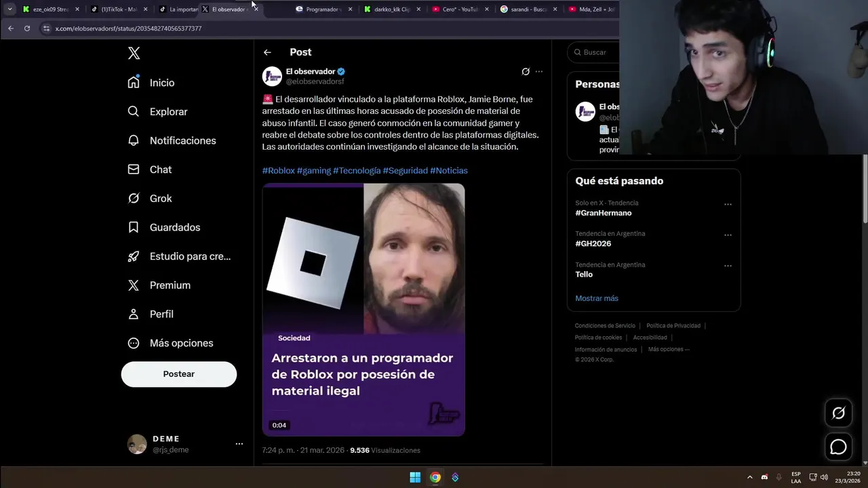Switch to the TikTok tab
This screenshot has width=868, height=488.
click(119, 9)
